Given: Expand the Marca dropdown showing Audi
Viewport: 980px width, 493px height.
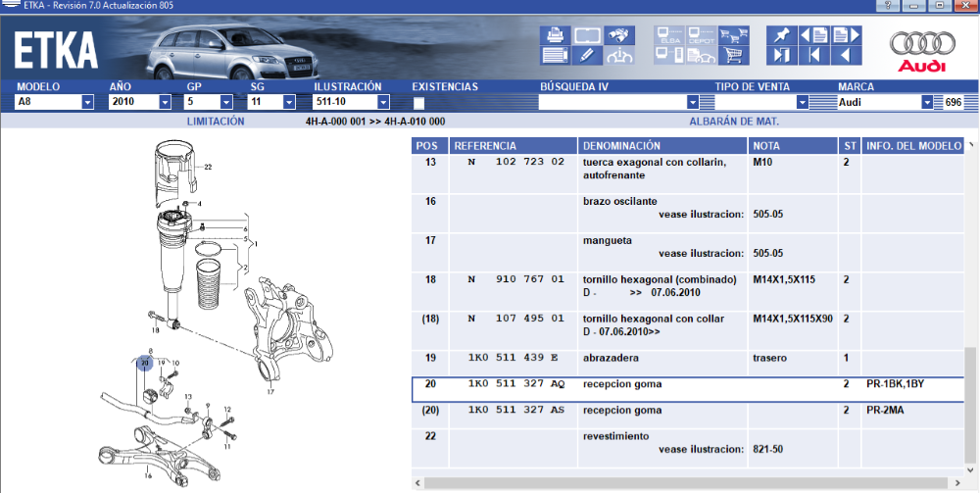Looking at the screenshot, I should (x=927, y=102).
